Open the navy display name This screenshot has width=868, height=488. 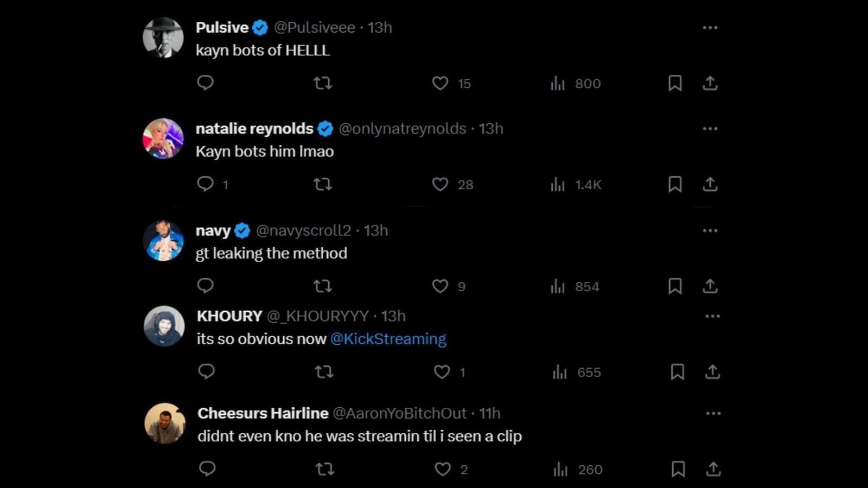[x=213, y=231]
